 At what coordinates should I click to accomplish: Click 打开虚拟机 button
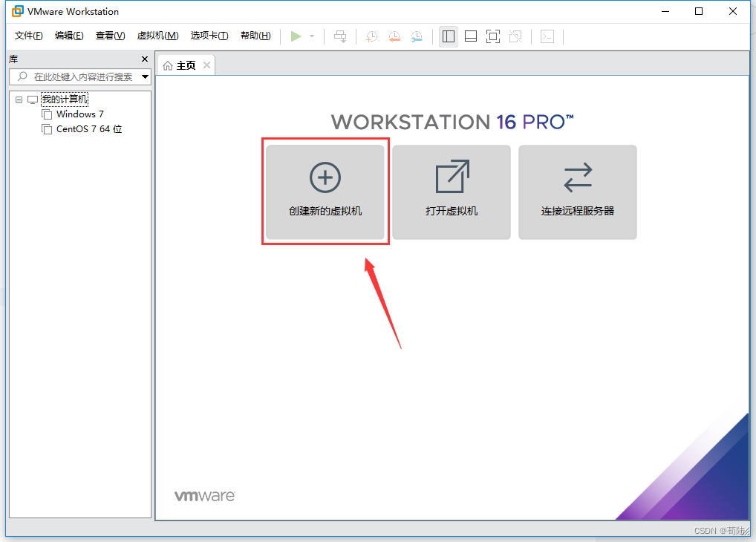pyautogui.click(x=452, y=192)
